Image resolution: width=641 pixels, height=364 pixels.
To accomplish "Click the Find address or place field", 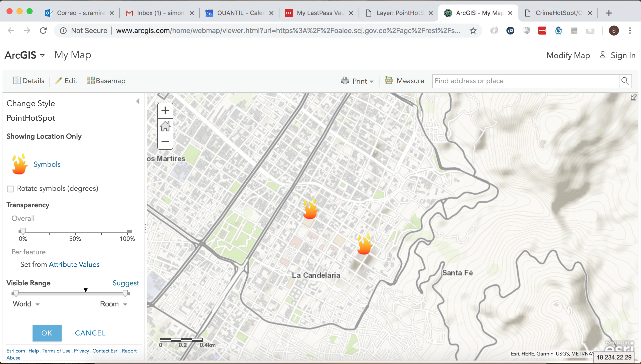I will pyautogui.click(x=525, y=81).
